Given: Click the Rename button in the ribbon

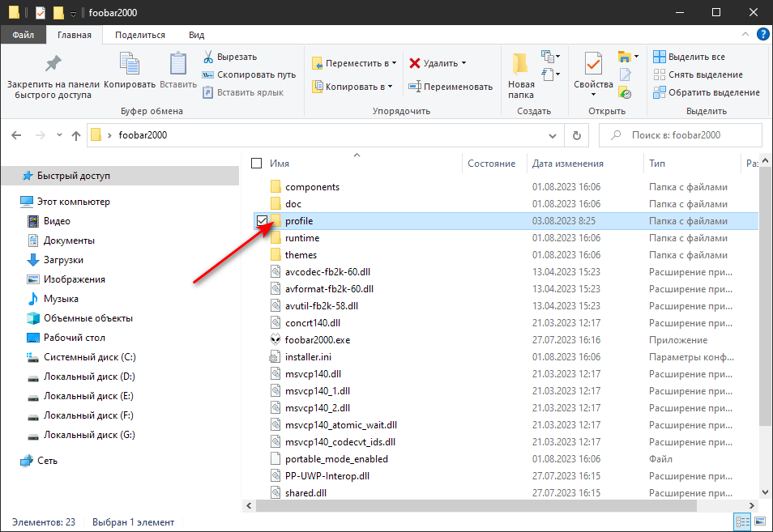Looking at the screenshot, I should (451, 87).
